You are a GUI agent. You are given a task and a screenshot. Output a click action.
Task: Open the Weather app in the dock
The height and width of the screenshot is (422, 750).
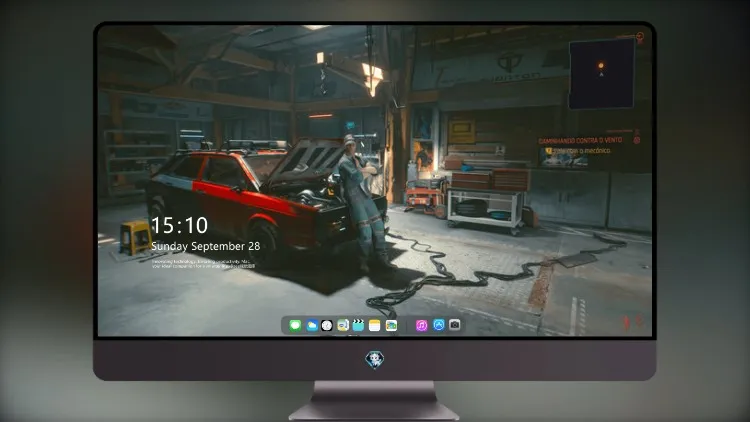pyautogui.click(x=311, y=325)
